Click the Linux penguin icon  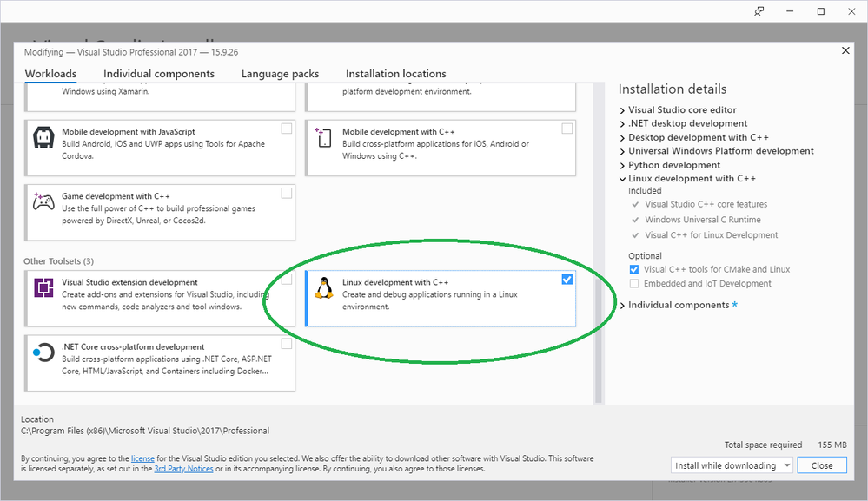click(x=324, y=288)
